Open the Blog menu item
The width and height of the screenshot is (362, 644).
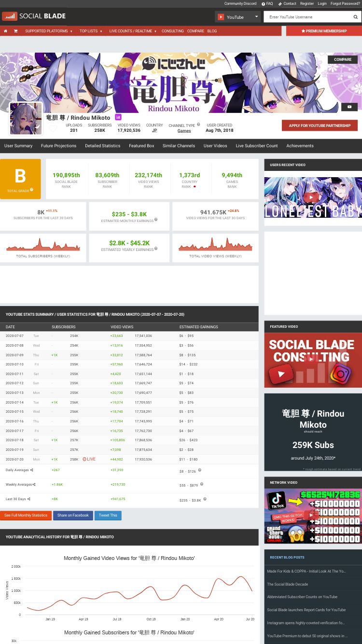tap(212, 31)
